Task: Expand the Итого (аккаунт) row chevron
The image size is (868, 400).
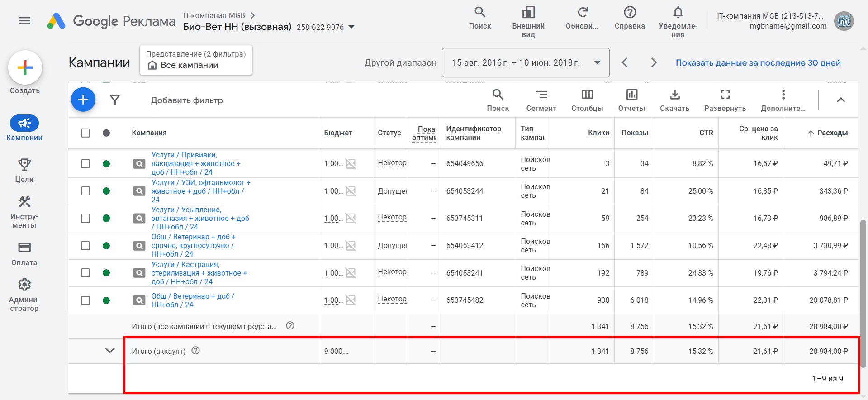Action: 110,350
